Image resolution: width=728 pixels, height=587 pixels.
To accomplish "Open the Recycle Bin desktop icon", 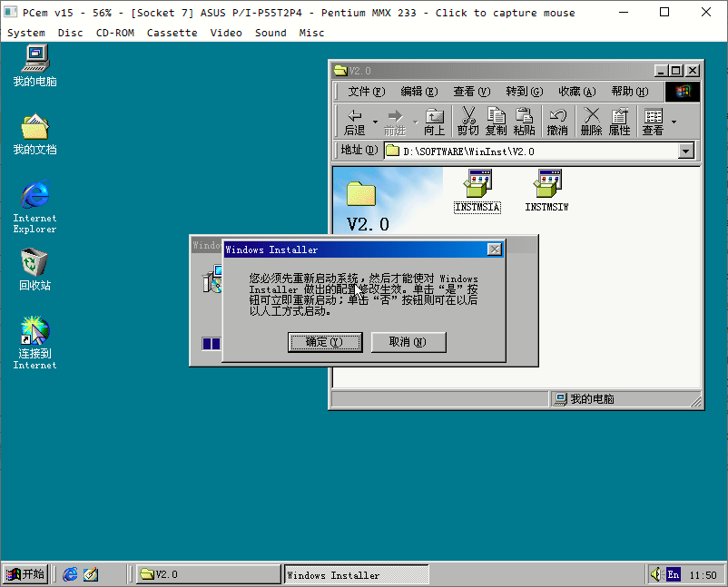I will 34,269.
